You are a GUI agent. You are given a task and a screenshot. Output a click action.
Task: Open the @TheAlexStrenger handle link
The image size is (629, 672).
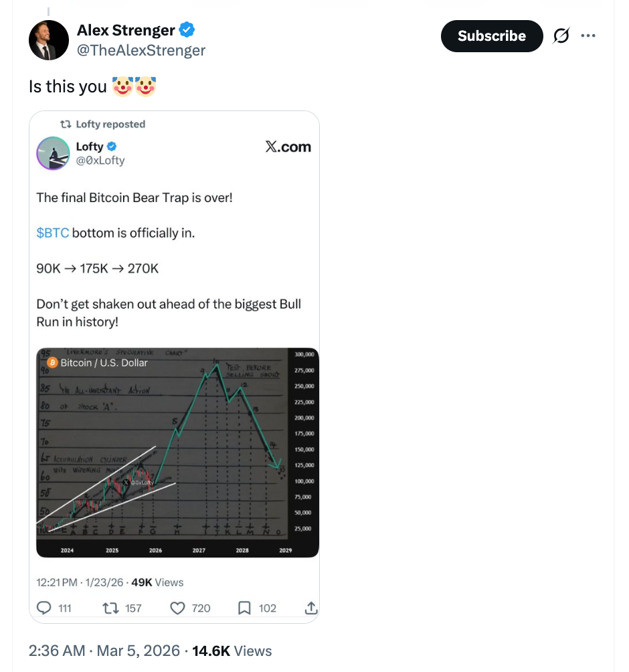click(x=141, y=50)
